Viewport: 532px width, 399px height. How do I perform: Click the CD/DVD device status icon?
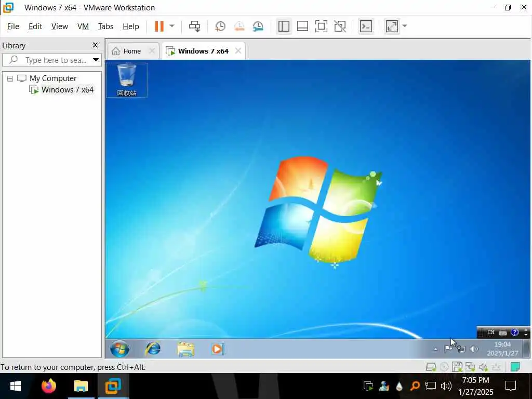[444, 367]
